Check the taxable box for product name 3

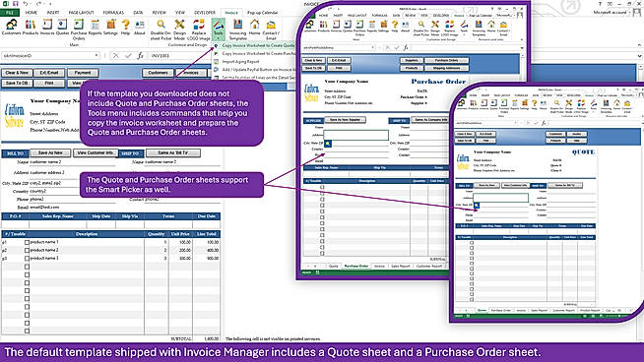[28, 259]
